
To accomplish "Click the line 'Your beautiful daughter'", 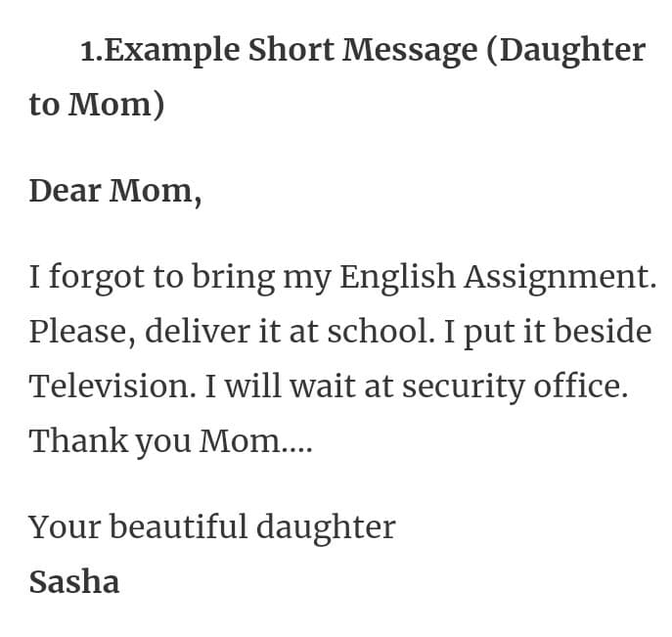I will coord(211,528).
